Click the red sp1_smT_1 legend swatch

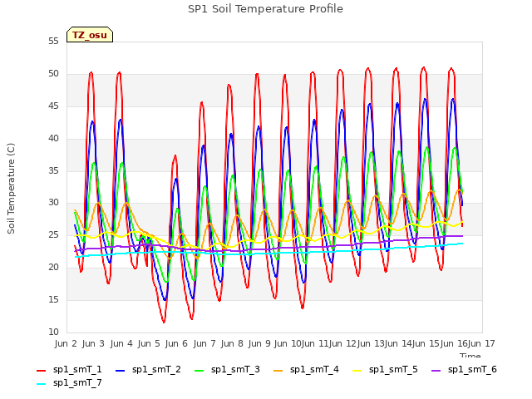click(x=41, y=371)
